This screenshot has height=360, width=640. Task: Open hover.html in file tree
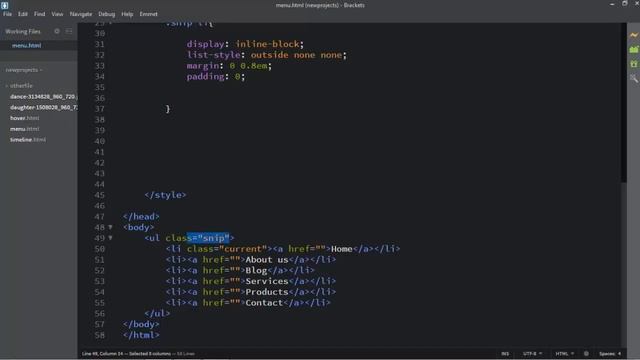click(24, 118)
